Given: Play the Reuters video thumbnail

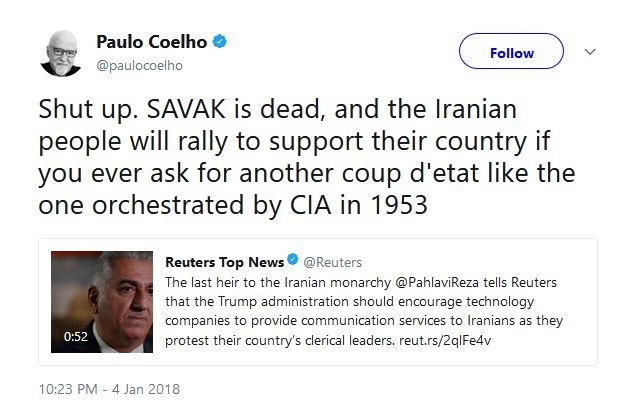Looking at the screenshot, I should pos(102,302).
